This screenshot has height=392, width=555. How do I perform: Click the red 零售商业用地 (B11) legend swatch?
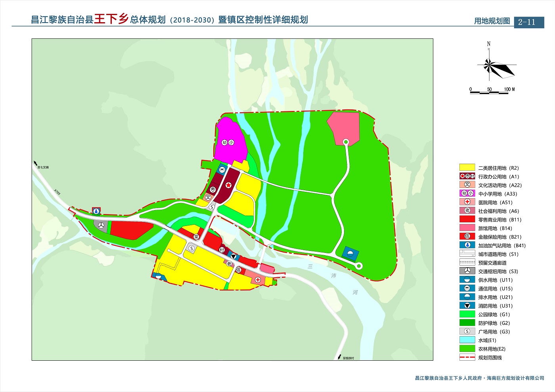click(x=467, y=219)
